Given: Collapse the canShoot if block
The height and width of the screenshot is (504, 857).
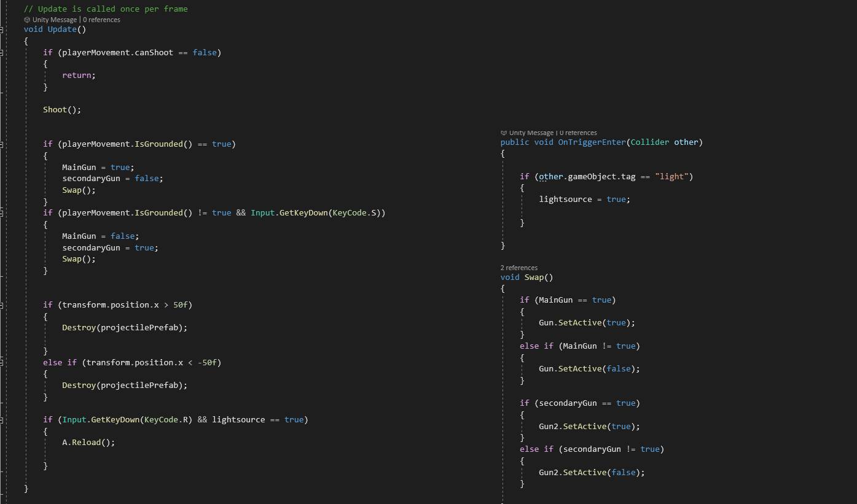Looking at the screenshot, I should [2, 53].
